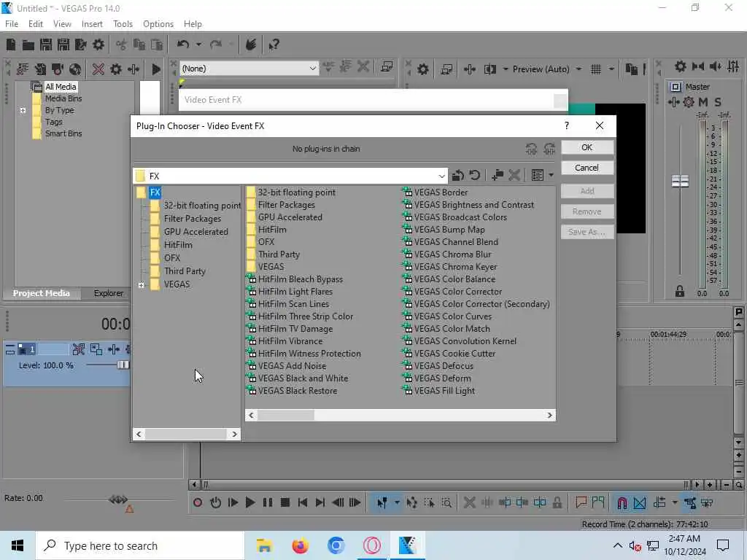Click the track motion icon on track 1
This screenshot has height=560, width=747.
(x=96, y=349)
